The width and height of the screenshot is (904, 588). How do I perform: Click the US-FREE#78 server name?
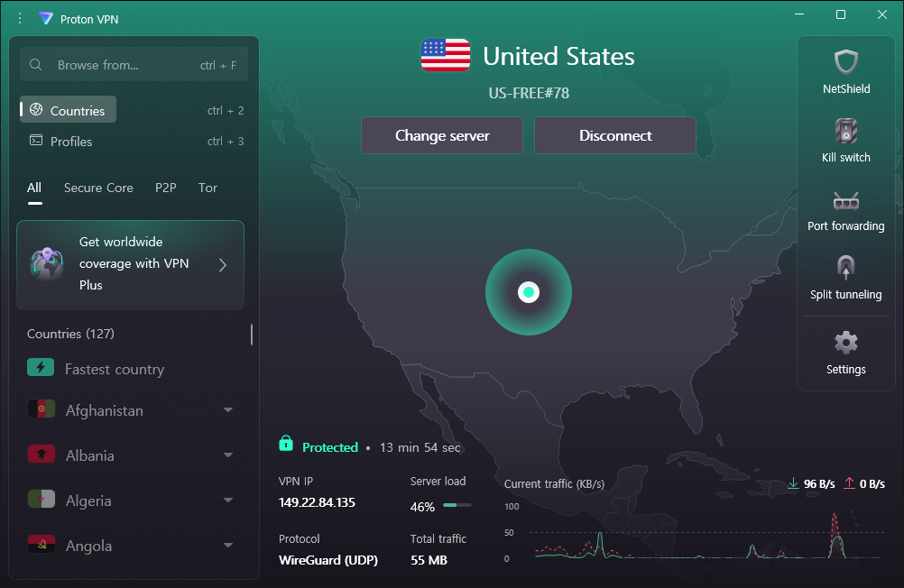click(x=529, y=93)
